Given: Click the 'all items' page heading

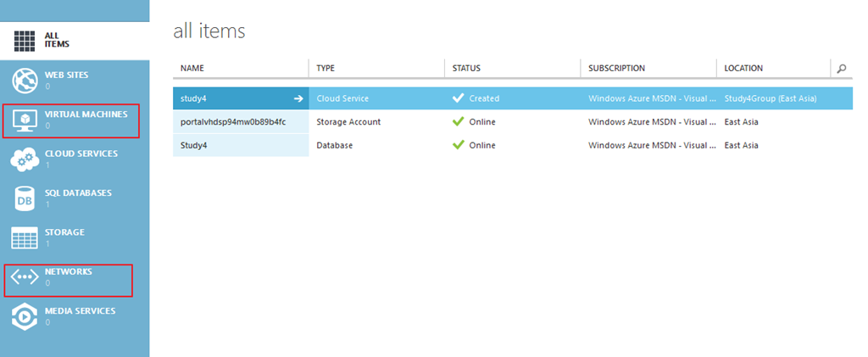Looking at the screenshot, I should [x=209, y=31].
